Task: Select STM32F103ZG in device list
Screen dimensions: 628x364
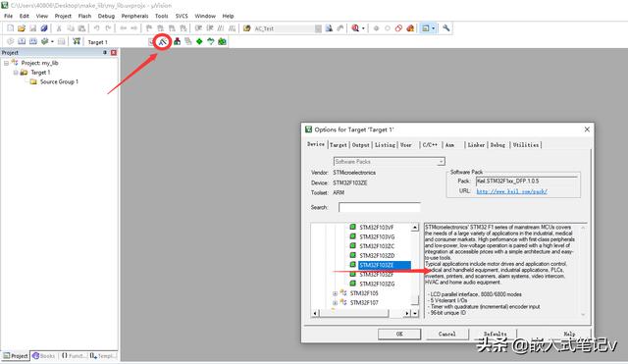Action: [377, 284]
